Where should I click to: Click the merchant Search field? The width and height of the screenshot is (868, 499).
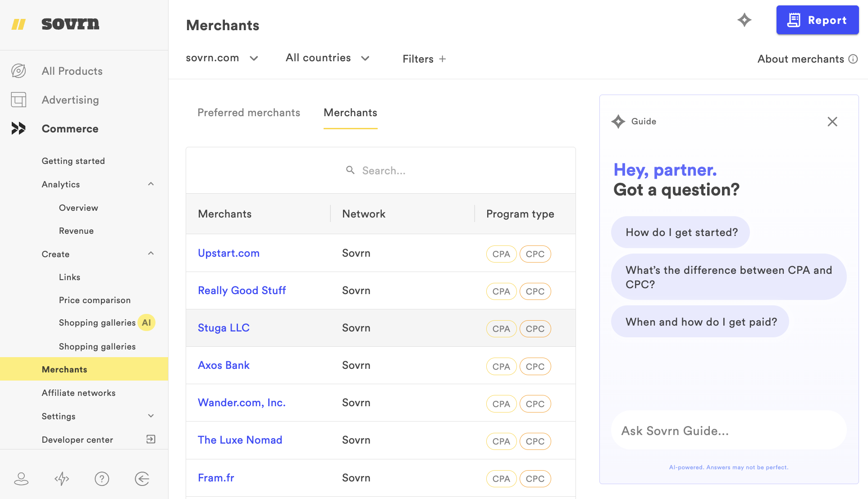(x=383, y=171)
